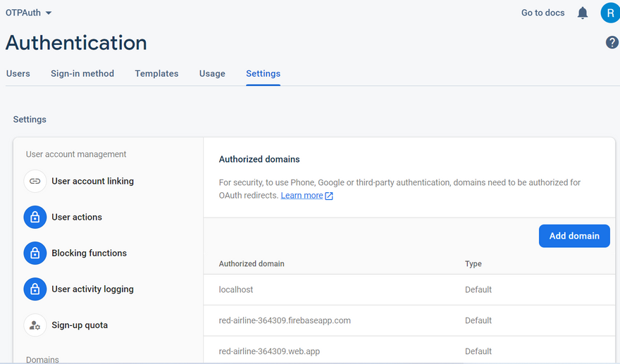Select the red-airline-364309.firebaseapp.com row
The image size is (620, 364).
[x=285, y=320]
